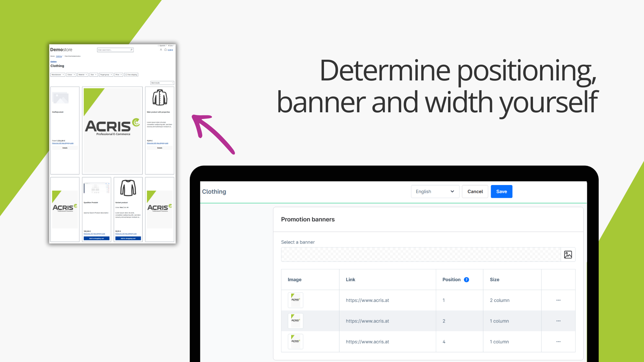The width and height of the screenshot is (644, 362).
Task: Click the Demostore shopping cart icon
Action: [x=165, y=50]
